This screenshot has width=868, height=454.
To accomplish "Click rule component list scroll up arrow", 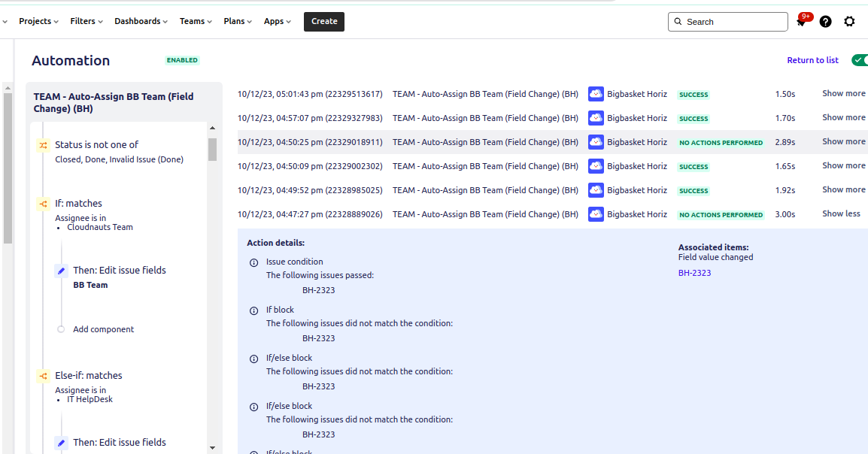I will tap(213, 128).
